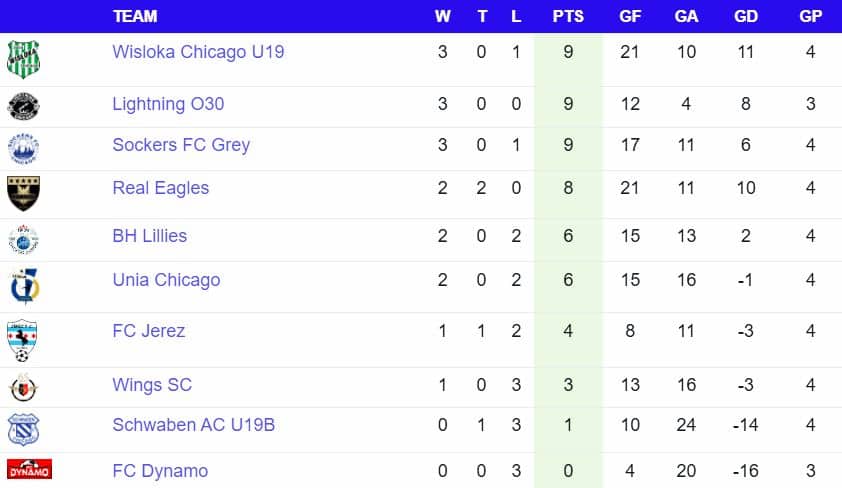
Task: Go to the FC Dynamo team page
Action: [x=160, y=471]
